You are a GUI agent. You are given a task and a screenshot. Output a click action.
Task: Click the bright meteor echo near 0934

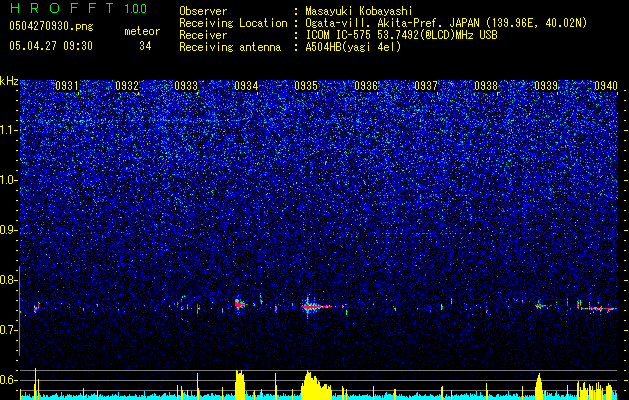coord(239,304)
